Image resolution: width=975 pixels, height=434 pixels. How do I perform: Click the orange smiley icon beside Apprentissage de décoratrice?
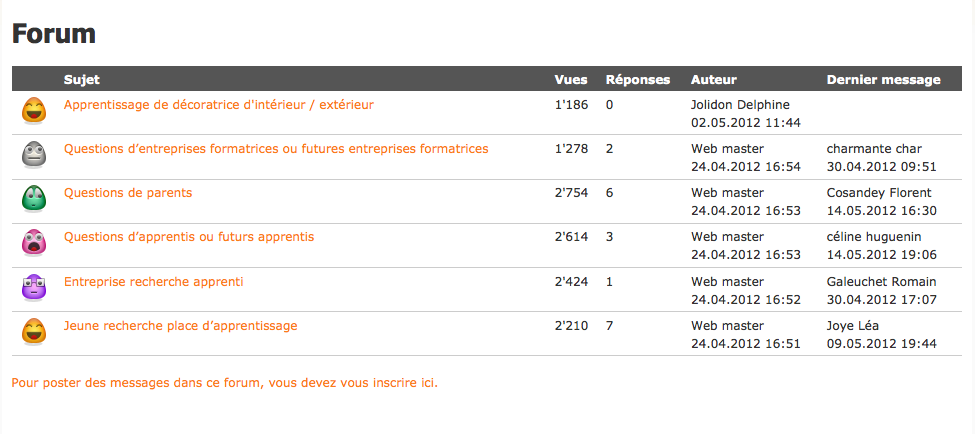tap(34, 111)
